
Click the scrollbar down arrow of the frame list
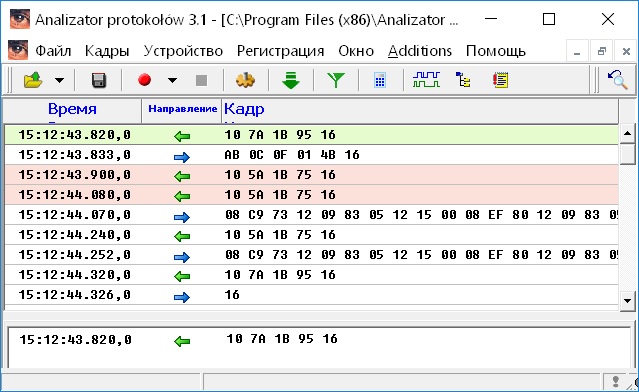[627, 301]
